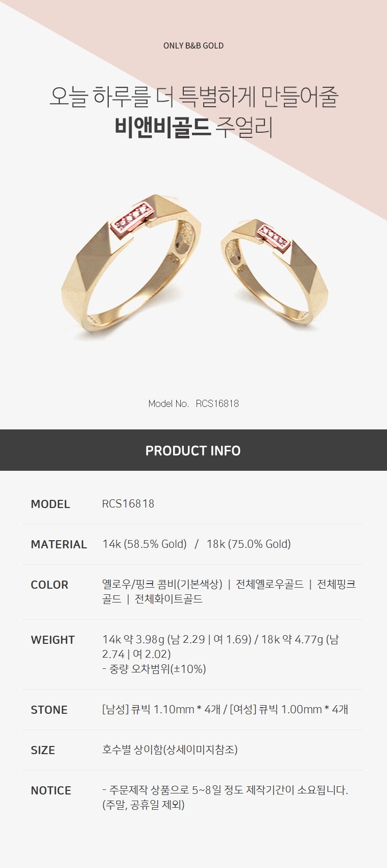This screenshot has height=868, width=387.
Task: Click the 14k (58.5% Gold) text
Action: [144, 544]
